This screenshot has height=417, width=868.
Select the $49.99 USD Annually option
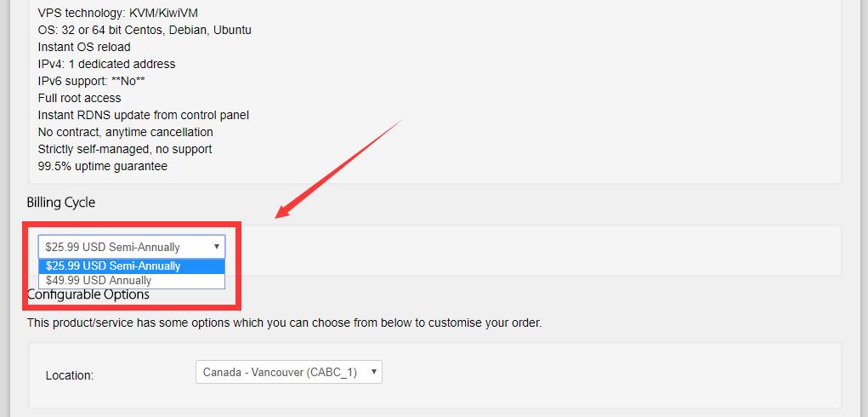pyautogui.click(x=132, y=281)
